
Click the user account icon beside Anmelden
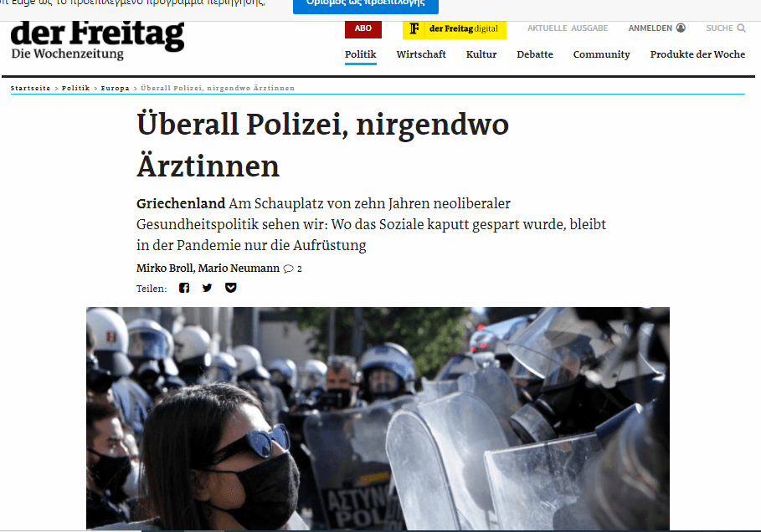pyautogui.click(x=681, y=28)
